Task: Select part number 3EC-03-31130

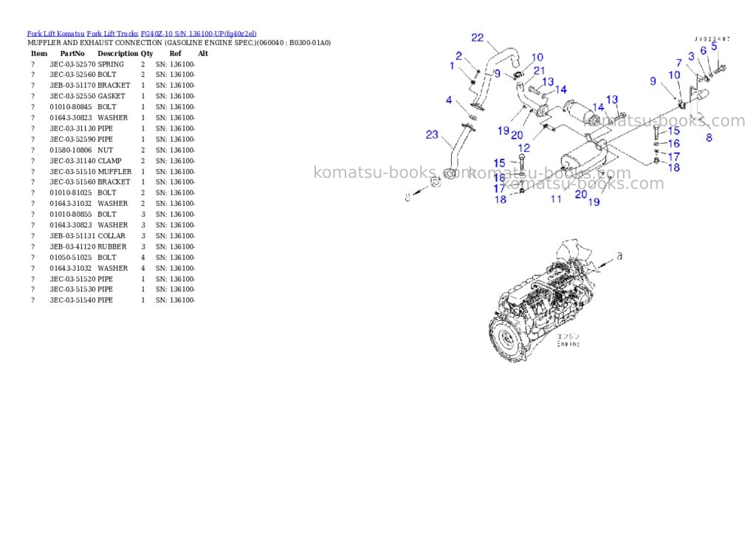Action: pos(72,128)
